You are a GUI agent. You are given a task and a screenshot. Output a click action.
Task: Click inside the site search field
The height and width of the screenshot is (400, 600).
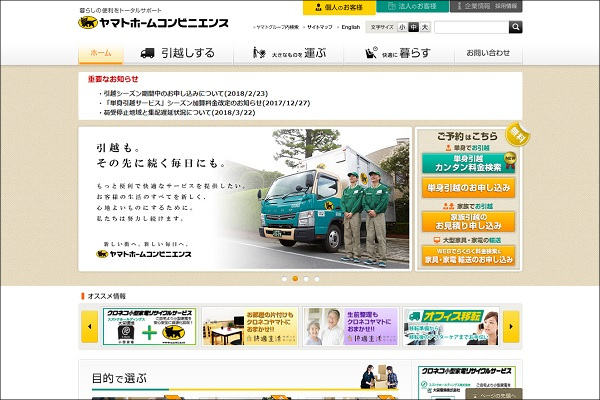471,27
